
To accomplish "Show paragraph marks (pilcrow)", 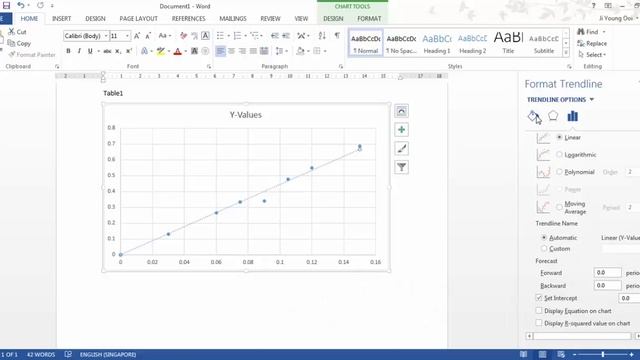I will [337, 36].
